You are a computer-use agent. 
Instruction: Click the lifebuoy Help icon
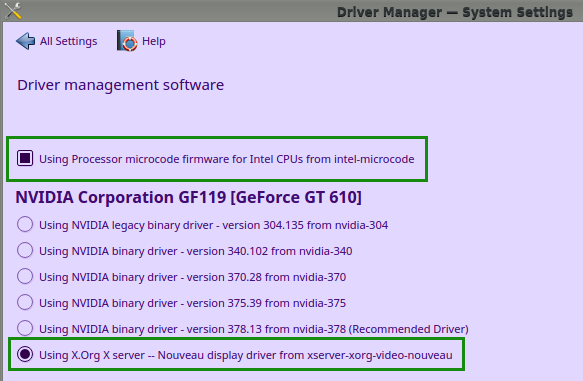click(x=127, y=41)
